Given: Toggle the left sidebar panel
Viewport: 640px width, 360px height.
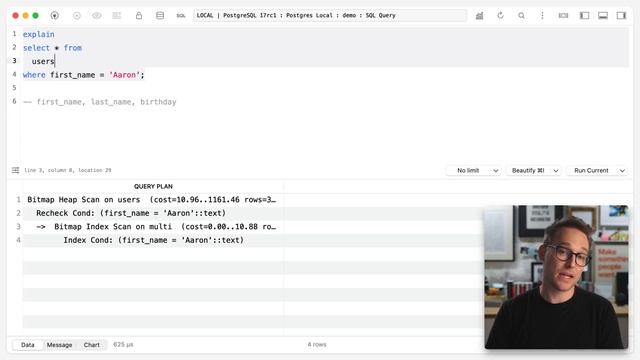Looking at the screenshot, I should coord(584,16).
